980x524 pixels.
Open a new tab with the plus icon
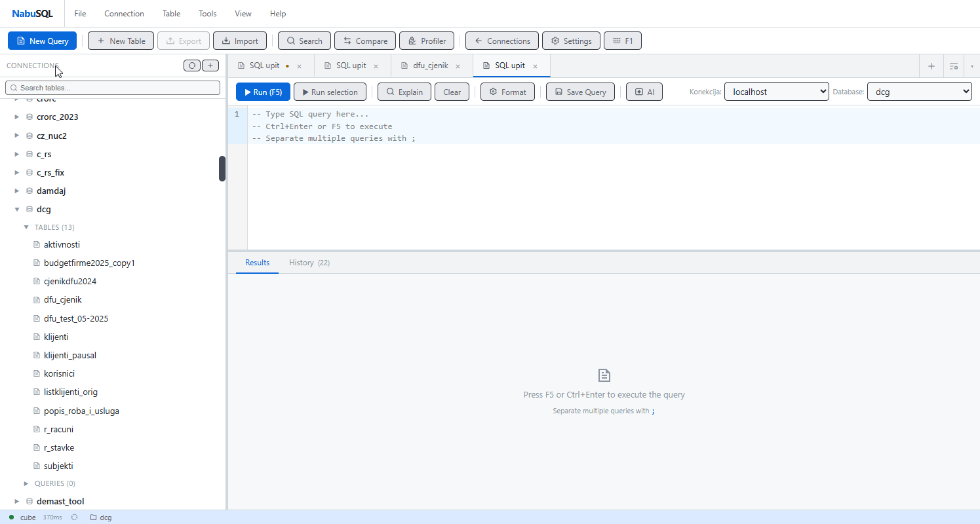(931, 66)
